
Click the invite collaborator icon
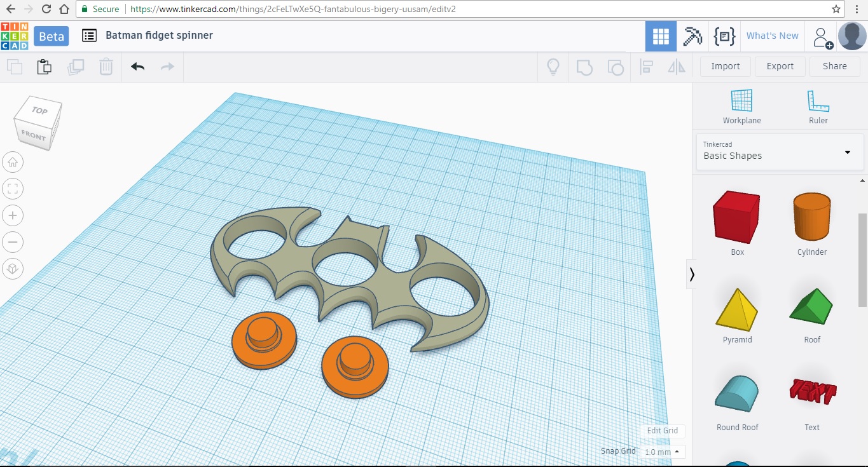coord(822,37)
